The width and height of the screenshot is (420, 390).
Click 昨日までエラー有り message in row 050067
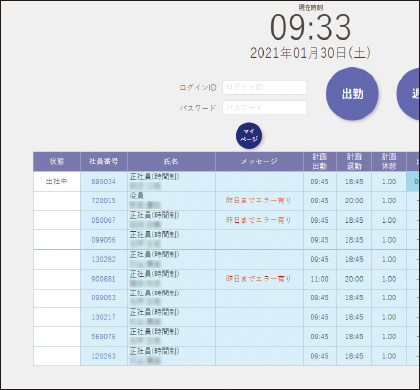pyautogui.click(x=259, y=220)
